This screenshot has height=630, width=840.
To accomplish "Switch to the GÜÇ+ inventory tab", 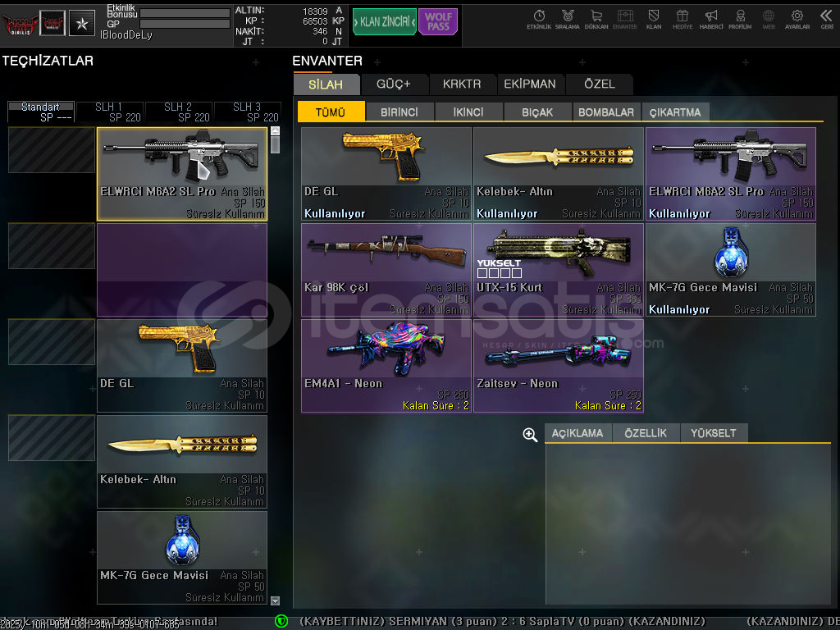I will [x=393, y=84].
